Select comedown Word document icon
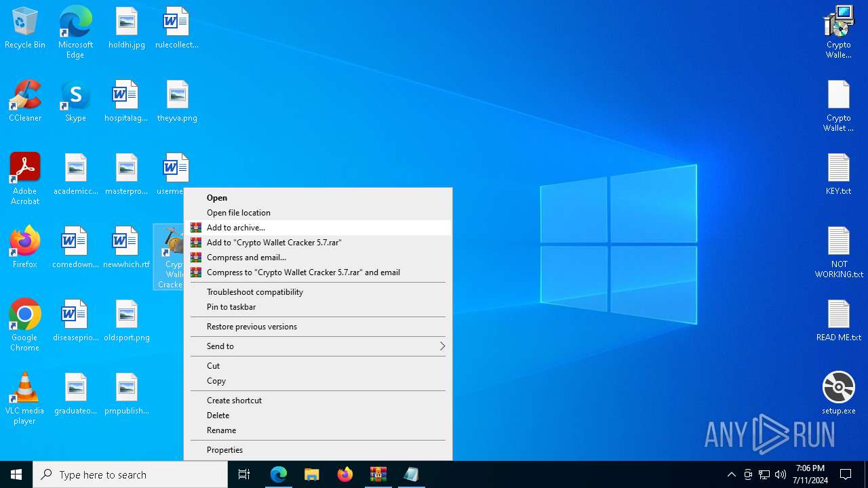This screenshot has height=488, width=868. [76, 247]
